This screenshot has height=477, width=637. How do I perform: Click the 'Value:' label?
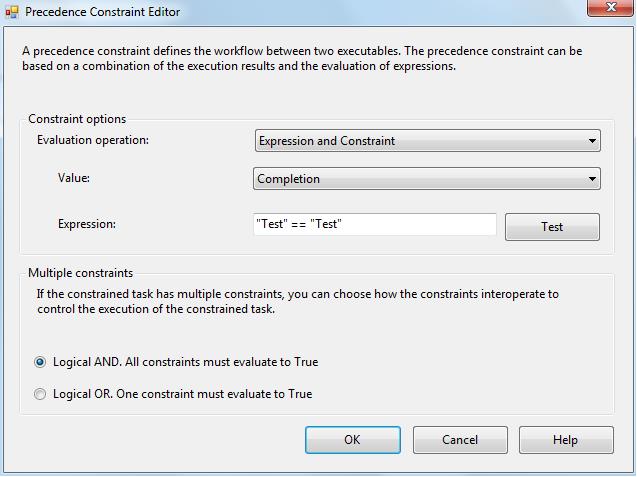coord(74,178)
